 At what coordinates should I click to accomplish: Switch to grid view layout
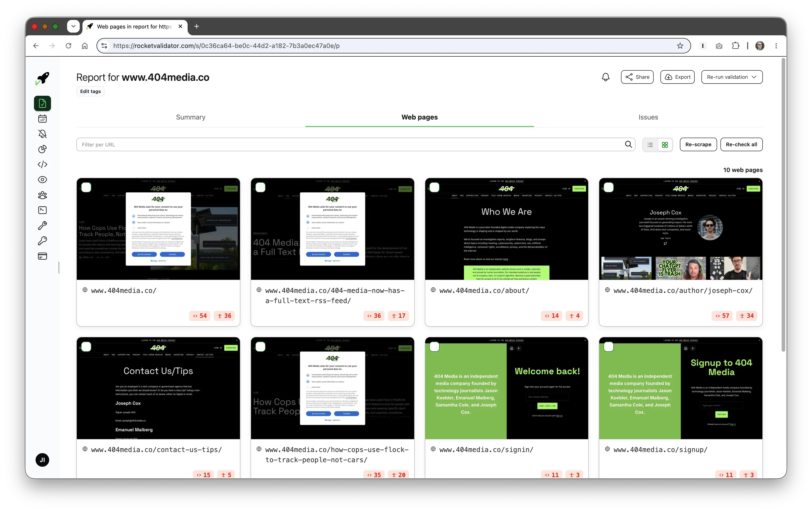click(x=665, y=145)
